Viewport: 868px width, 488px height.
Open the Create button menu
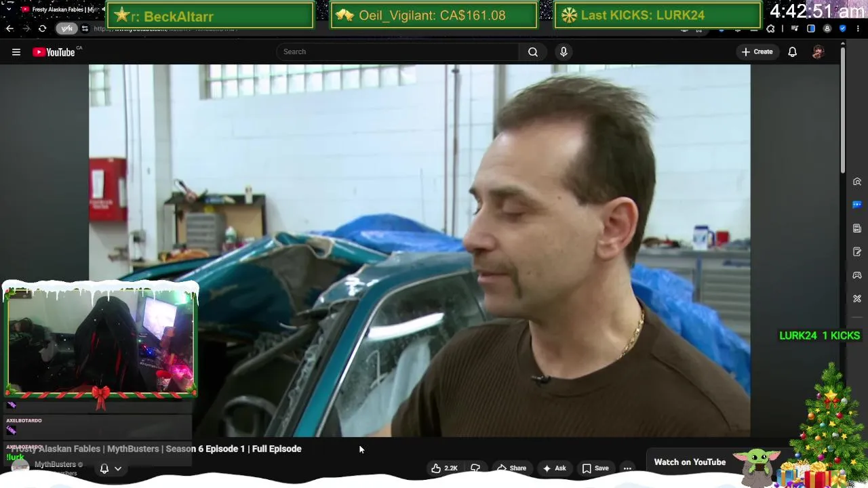757,52
